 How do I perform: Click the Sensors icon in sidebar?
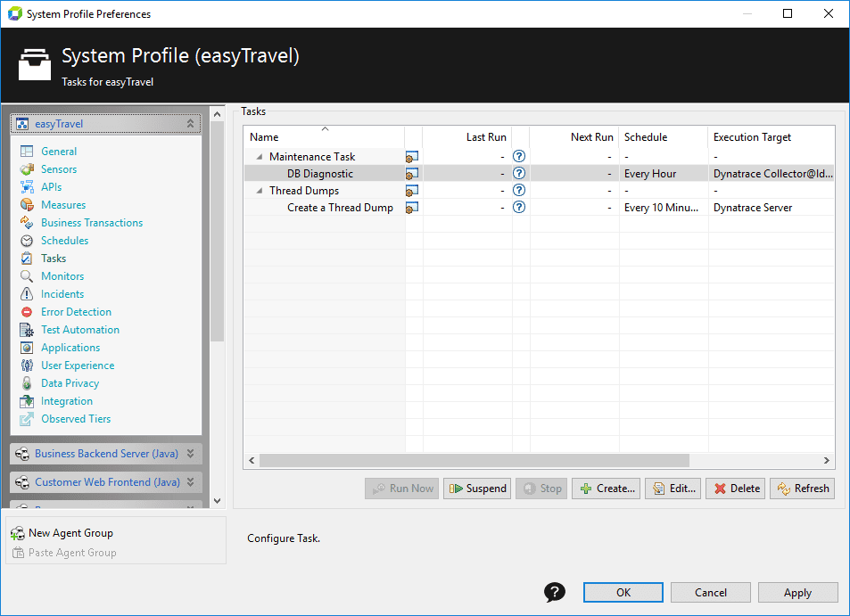[x=27, y=169]
